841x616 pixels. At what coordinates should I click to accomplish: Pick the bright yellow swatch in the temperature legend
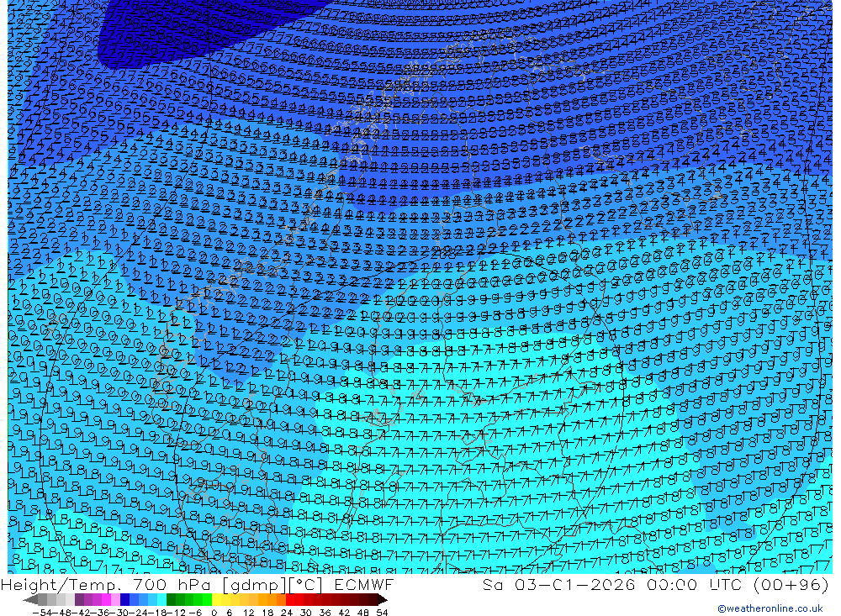point(217,600)
